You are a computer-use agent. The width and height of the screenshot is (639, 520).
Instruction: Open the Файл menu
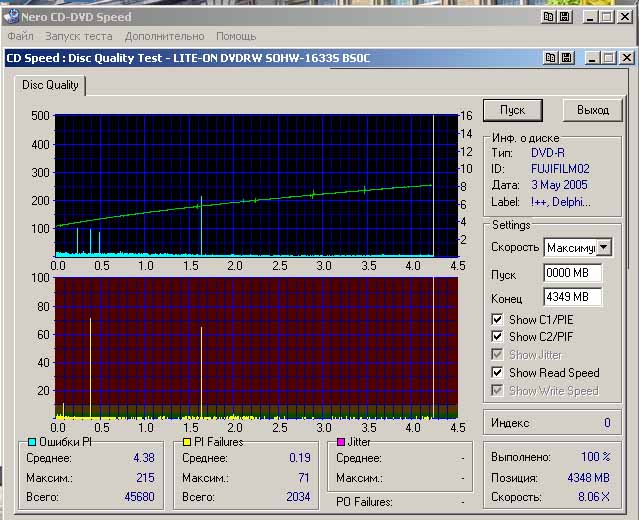20,36
